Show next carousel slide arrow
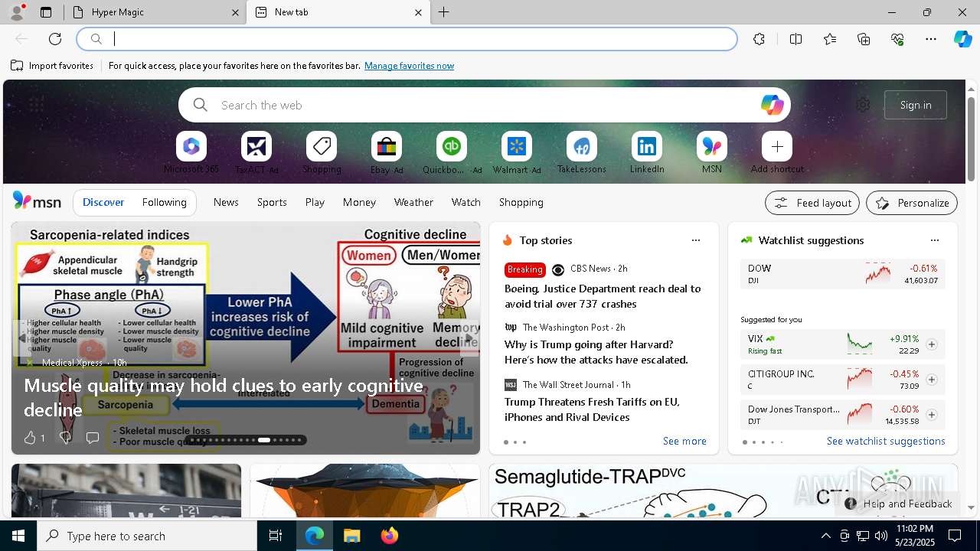Screen dimensions: 980x551 [x=469, y=337]
